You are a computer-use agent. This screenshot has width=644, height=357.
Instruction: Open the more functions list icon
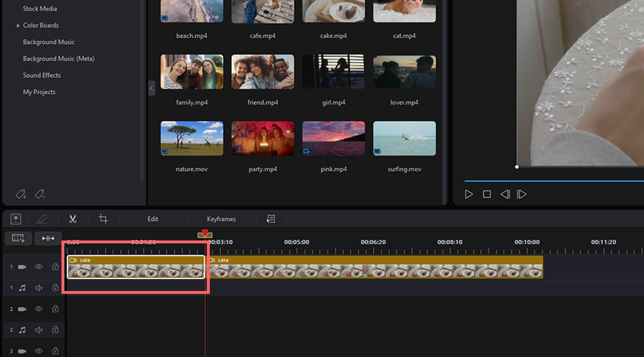click(x=271, y=219)
